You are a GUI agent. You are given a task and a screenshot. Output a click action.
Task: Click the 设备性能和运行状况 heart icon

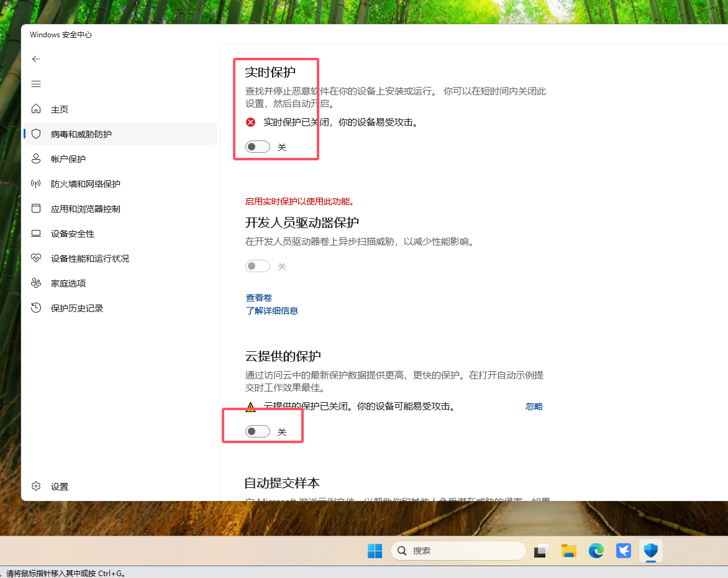[x=36, y=259]
